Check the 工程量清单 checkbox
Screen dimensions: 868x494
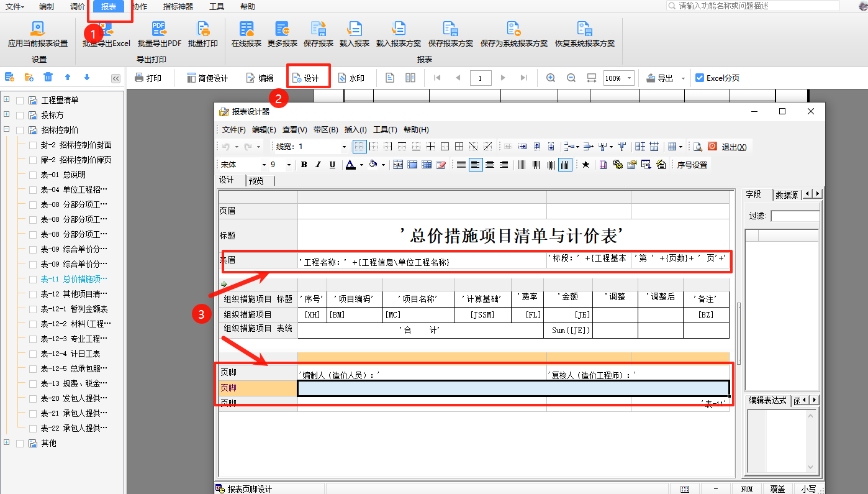click(x=20, y=101)
